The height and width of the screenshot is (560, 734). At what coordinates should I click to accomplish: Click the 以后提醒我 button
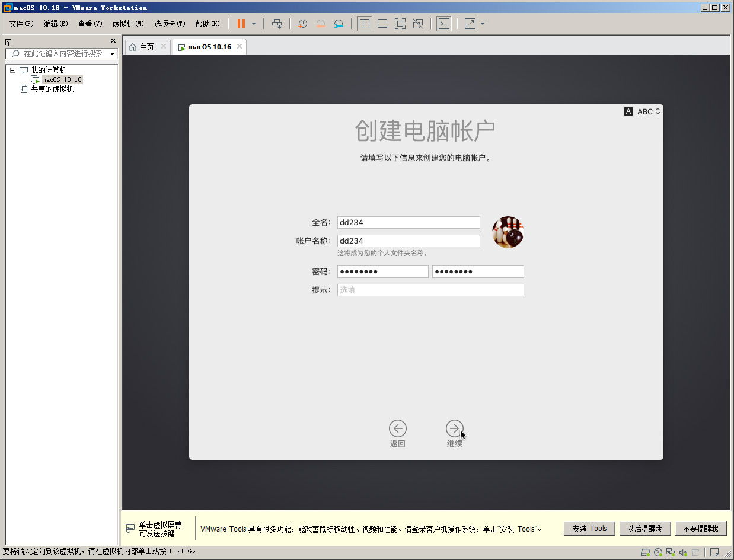coord(645,529)
